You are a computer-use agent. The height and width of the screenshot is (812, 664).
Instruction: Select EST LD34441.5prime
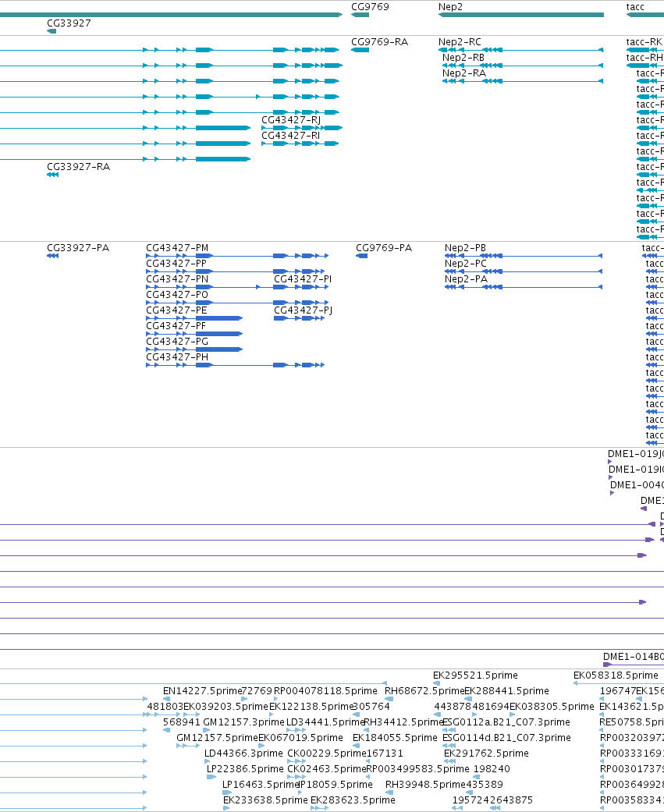pyautogui.click(x=326, y=722)
